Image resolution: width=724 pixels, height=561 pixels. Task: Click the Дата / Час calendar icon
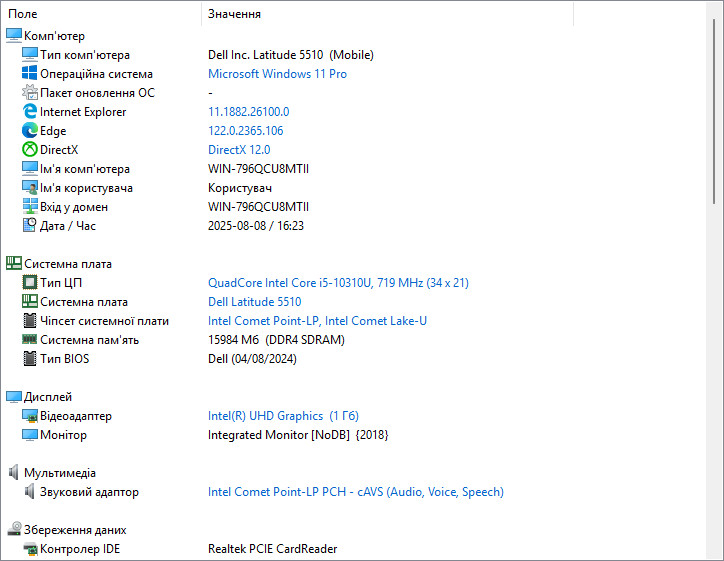pos(30,225)
